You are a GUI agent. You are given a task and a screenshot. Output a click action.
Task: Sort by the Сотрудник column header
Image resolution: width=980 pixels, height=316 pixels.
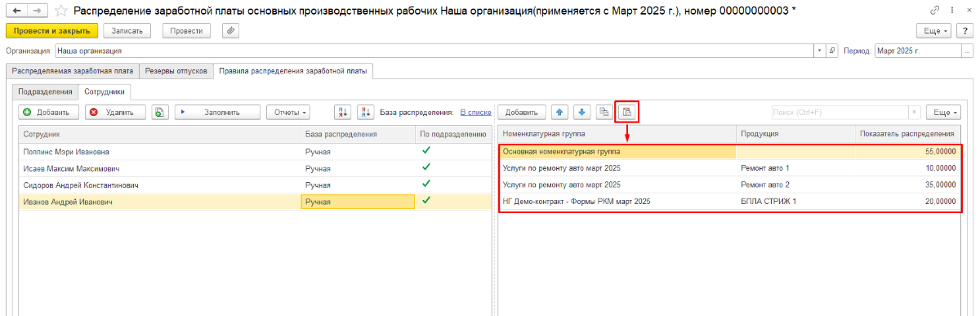(160, 134)
